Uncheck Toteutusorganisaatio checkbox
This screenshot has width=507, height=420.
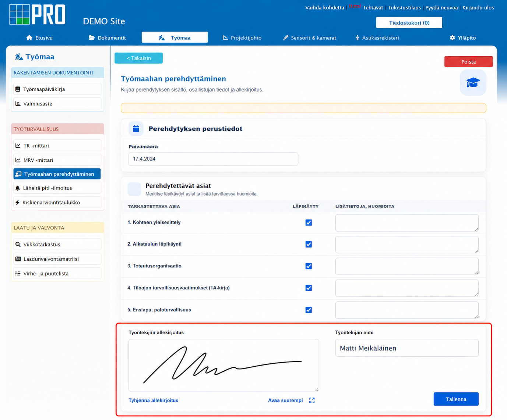(x=309, y=266)
